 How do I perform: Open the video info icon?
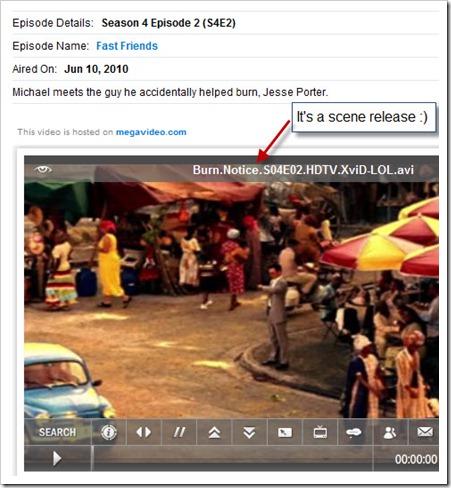109,432
